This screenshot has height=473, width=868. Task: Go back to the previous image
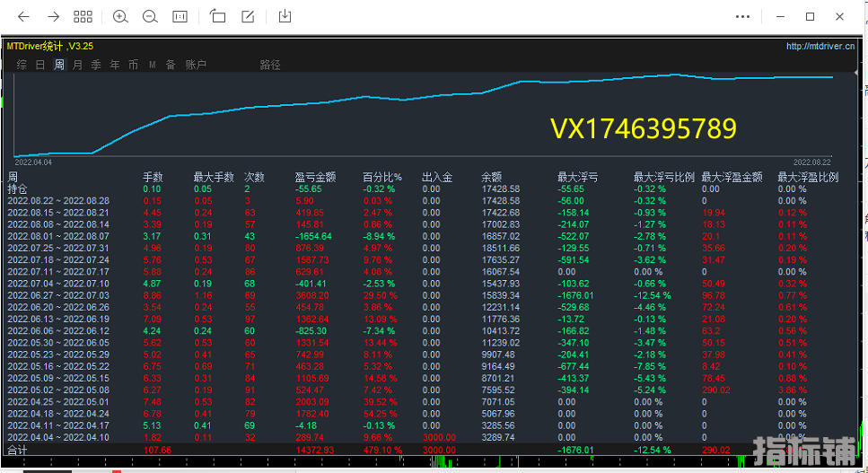(x=24, y=16)
